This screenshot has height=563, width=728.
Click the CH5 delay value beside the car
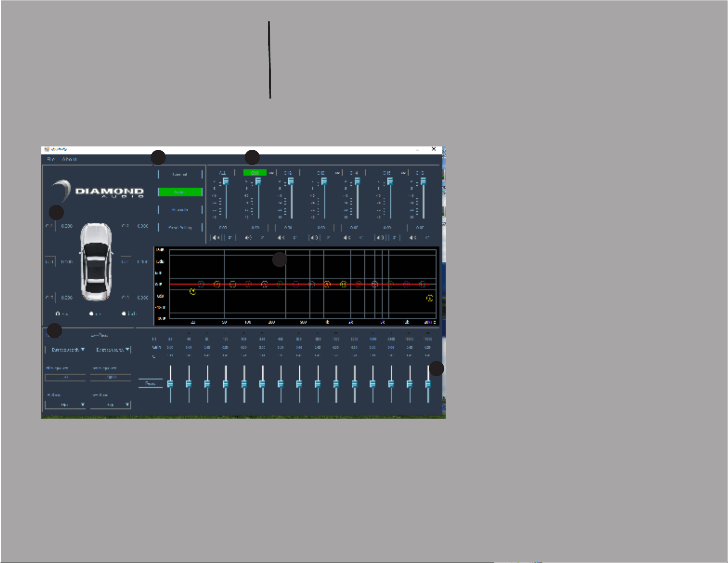(67, 297)
